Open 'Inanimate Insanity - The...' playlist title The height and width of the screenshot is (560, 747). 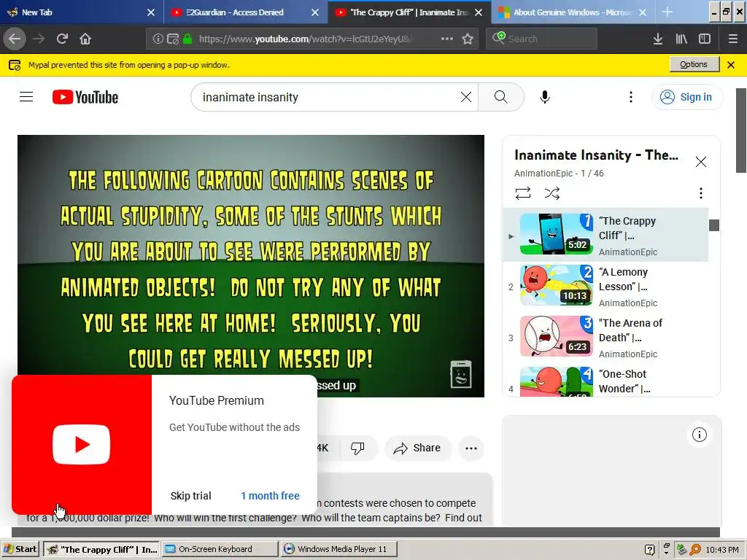tap(597, 155)
